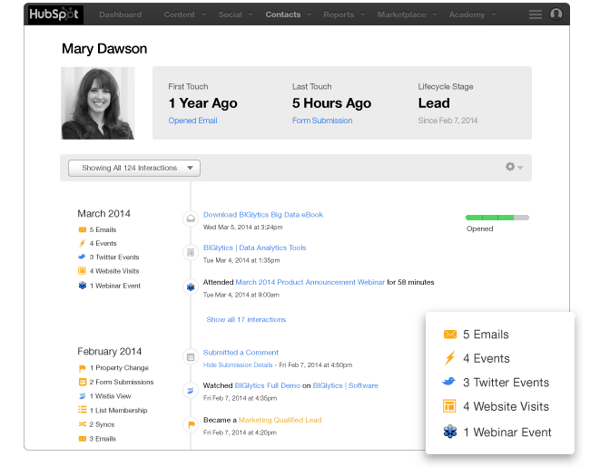Click the March Twitter bird icon
The image size is (590, 476).
(x=82, y=257)
